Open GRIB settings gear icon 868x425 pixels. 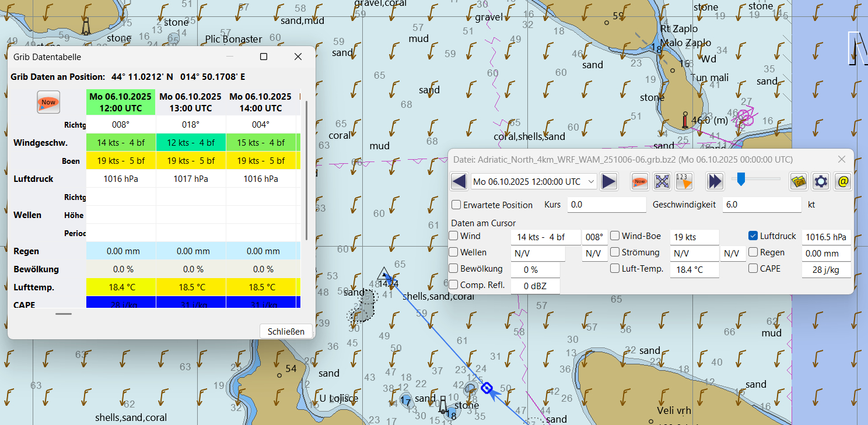point(821,182)
